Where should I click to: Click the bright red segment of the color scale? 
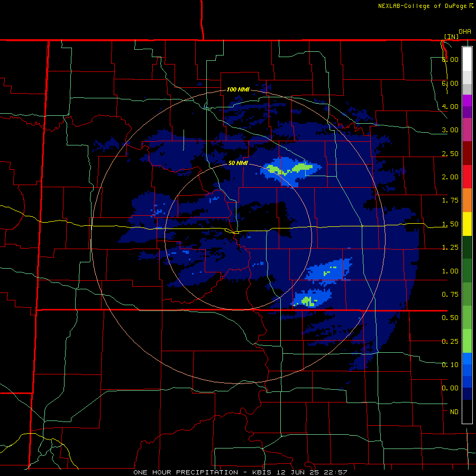point(467,177)
